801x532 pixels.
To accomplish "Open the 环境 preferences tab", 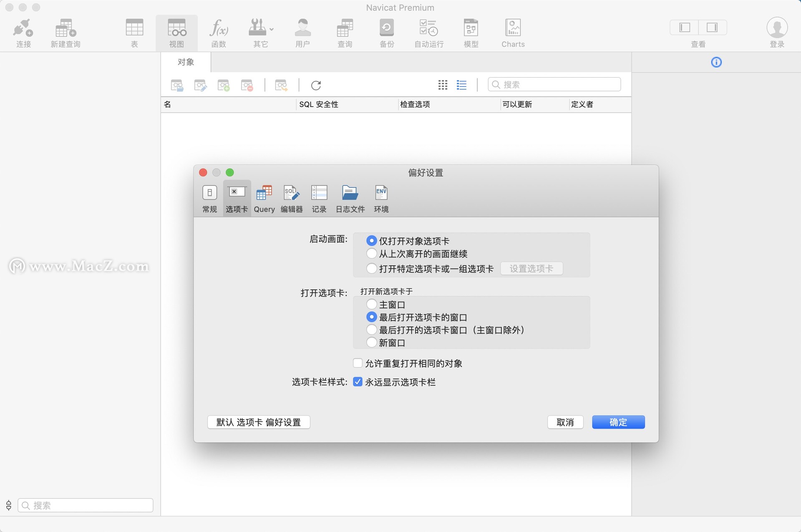I will (x=381, y=199).
